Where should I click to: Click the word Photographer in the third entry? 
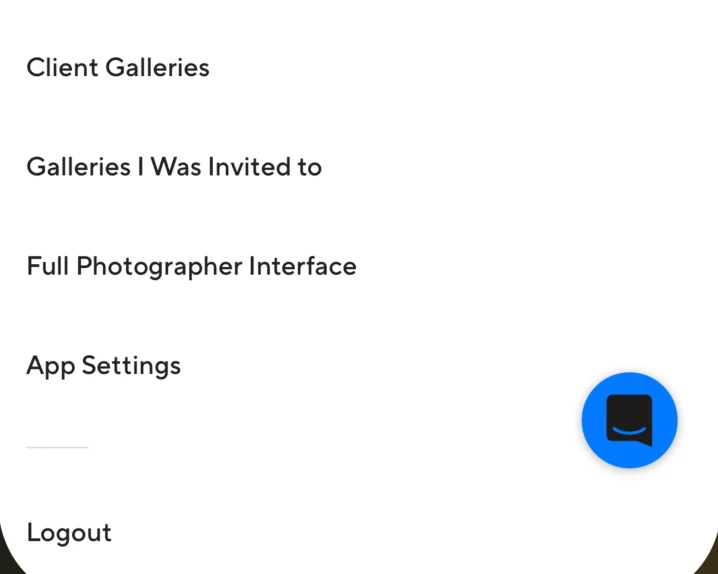pyautogui.click(x=159, y=266)
